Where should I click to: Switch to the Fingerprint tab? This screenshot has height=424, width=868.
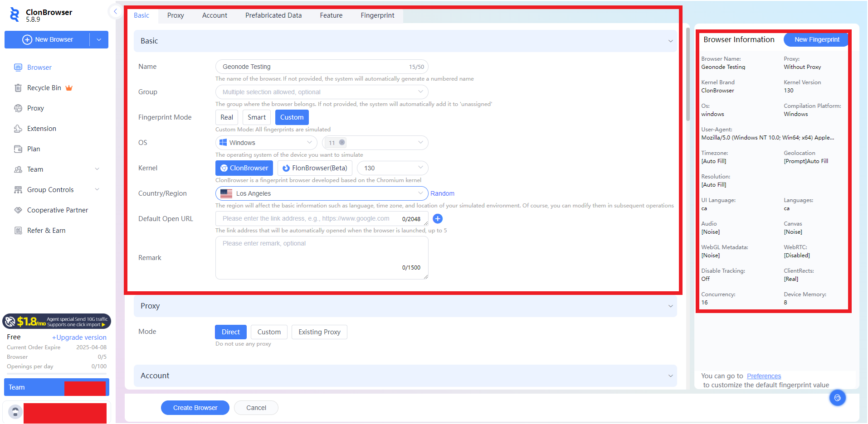[377, 15]
